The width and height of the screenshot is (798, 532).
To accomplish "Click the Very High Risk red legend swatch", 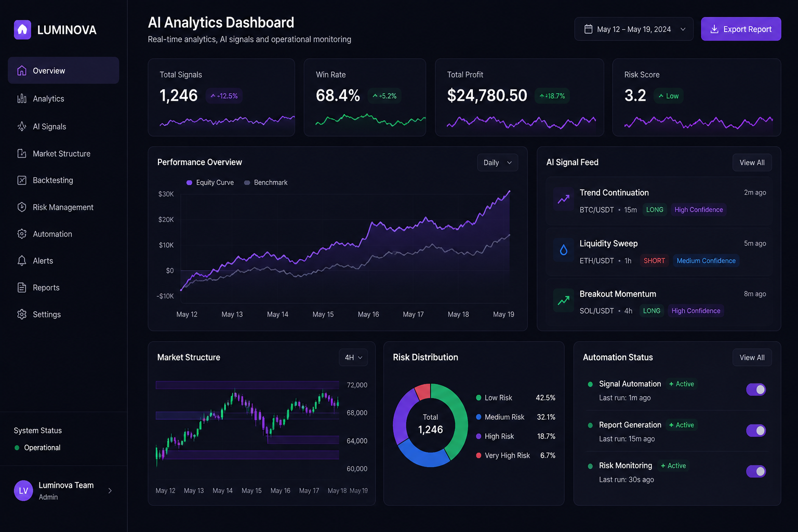I will pos(478,456).
